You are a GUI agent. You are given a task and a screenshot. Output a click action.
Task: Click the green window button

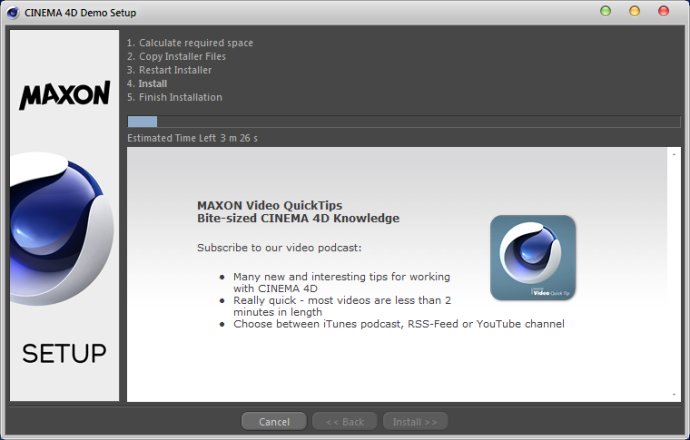point(606,11)
